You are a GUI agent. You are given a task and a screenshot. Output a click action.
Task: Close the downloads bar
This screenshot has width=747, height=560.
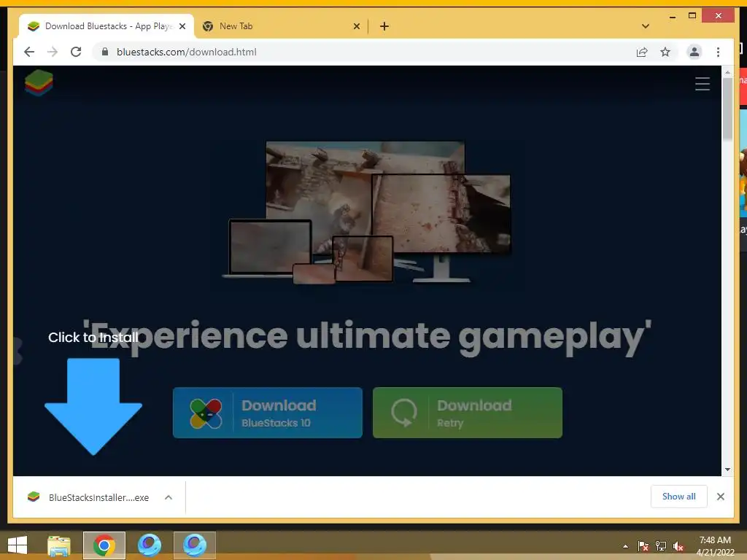(720, 497)
